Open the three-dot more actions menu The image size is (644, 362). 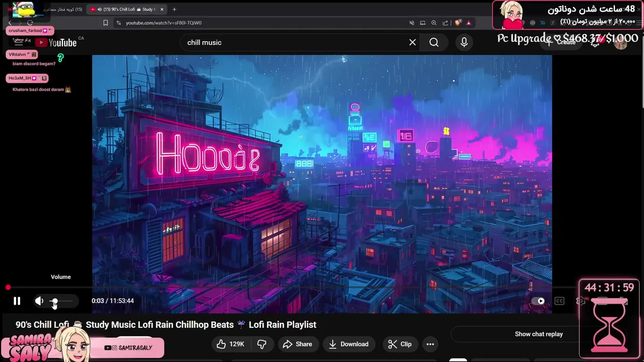[430, 344]
